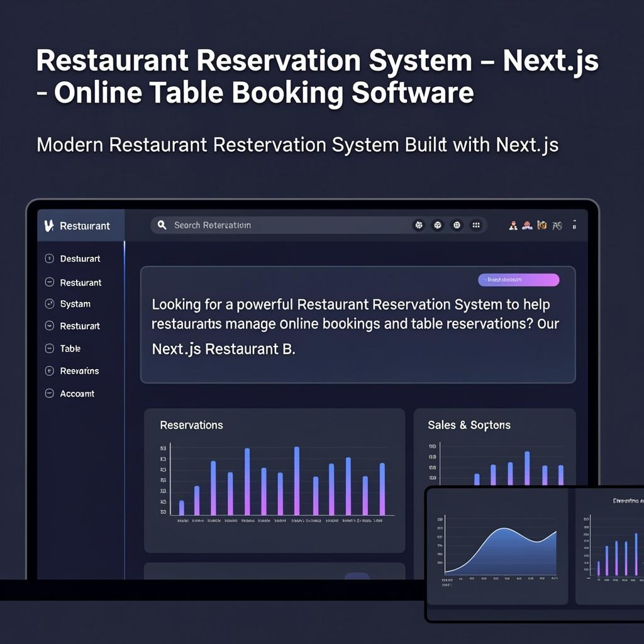This screenshot has height=644, width=644.
Task: Click the Modern Restaurant Restervation System subtitle
Action: pos(297,145)
